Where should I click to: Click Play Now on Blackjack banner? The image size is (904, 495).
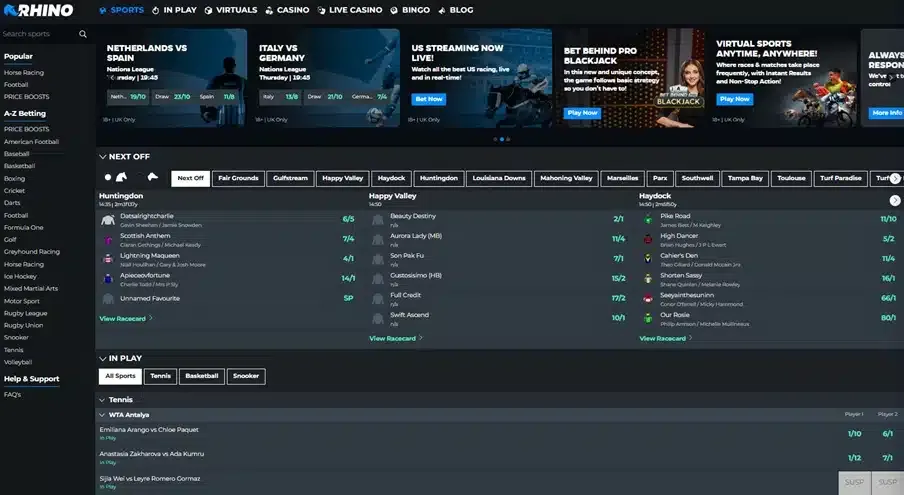(x=582, y=113)
